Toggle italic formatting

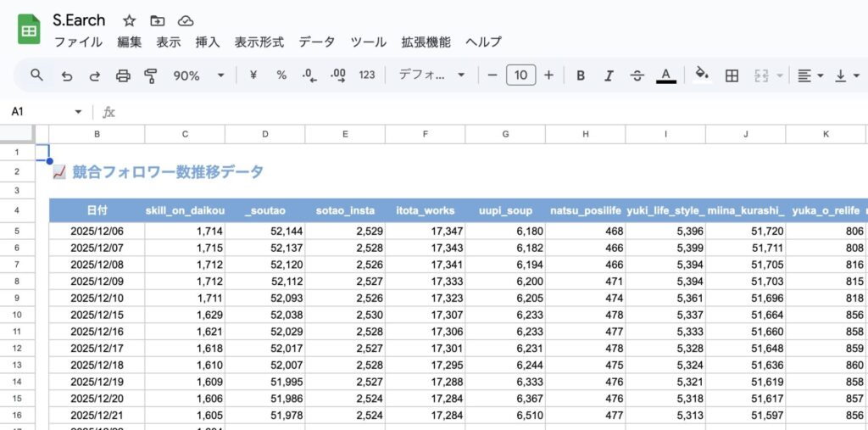[x=609, y=75]
